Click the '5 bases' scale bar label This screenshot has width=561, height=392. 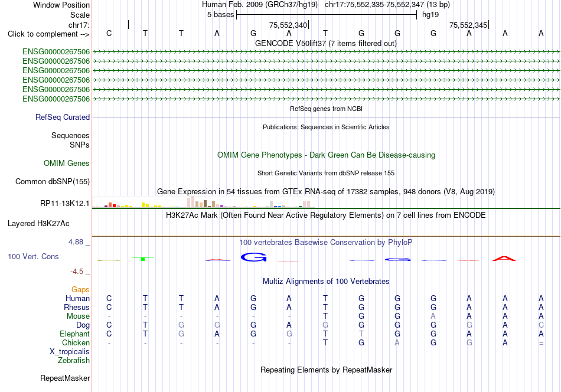pos(220,15)
